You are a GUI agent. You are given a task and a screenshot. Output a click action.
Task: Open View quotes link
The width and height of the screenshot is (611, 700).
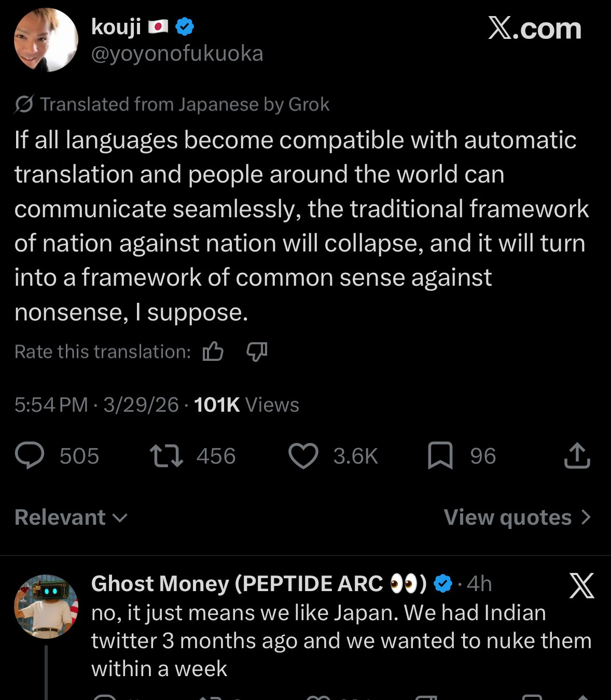517,517
